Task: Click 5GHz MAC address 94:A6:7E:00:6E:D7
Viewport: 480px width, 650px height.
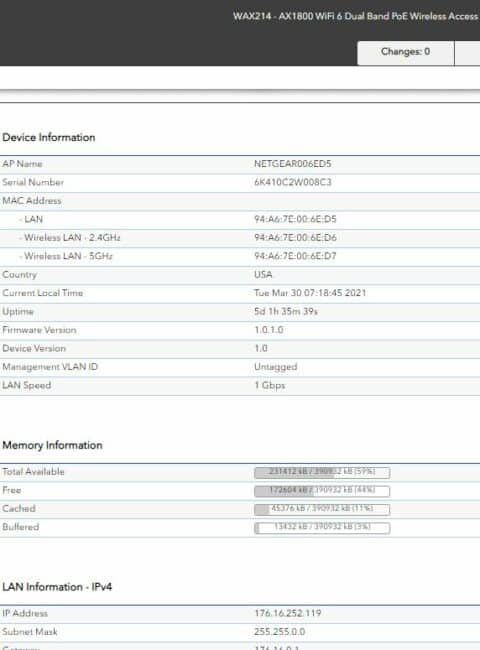Action: (295, 256)
